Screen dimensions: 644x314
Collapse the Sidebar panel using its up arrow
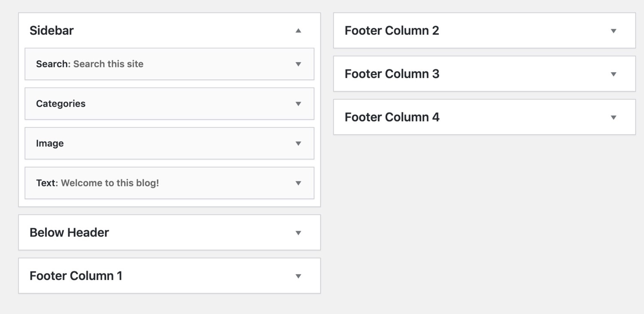[x=298, y=30]
